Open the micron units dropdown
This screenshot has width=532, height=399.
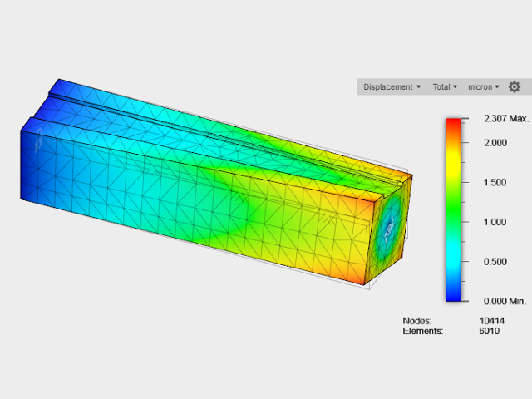click(x=484, y=86)
